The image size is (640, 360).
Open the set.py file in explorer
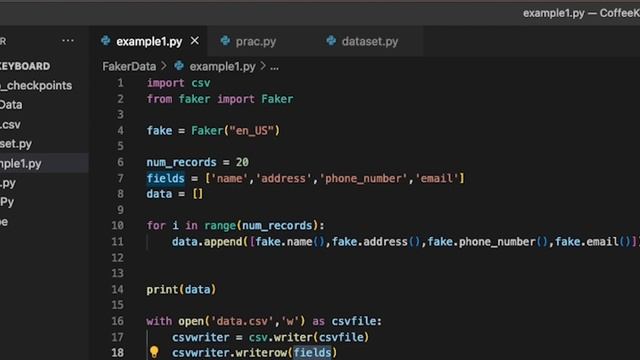[x=16, y=144]
